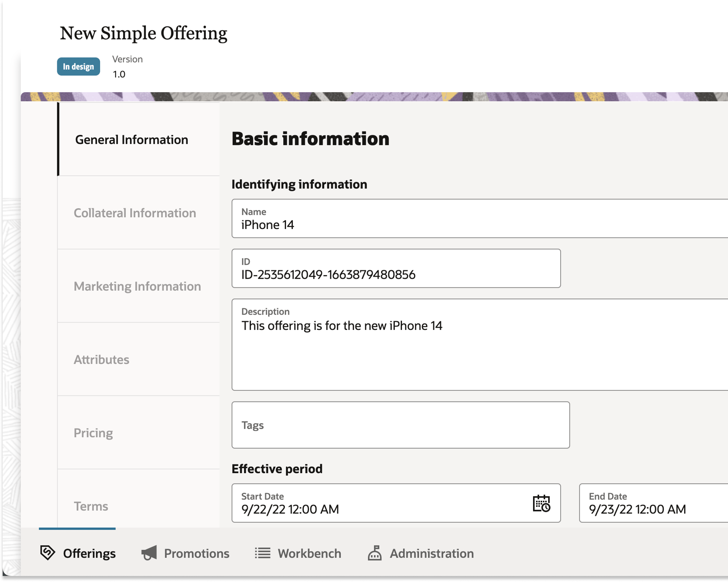Select Collateral Information in side menu

[135, 213]
